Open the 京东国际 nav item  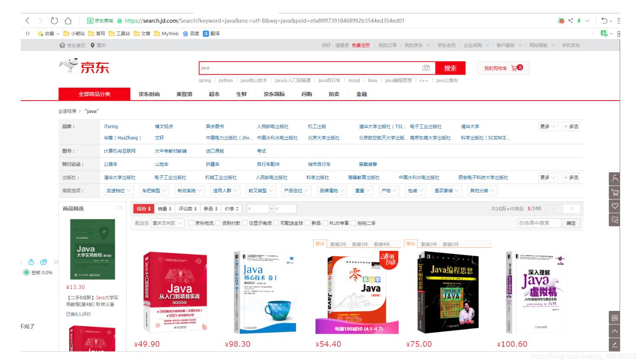pos(274,94)
